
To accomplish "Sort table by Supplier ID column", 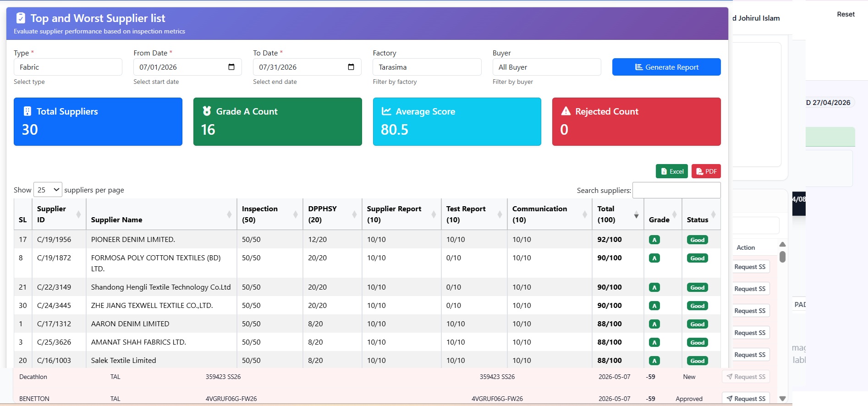I will 59,214.
